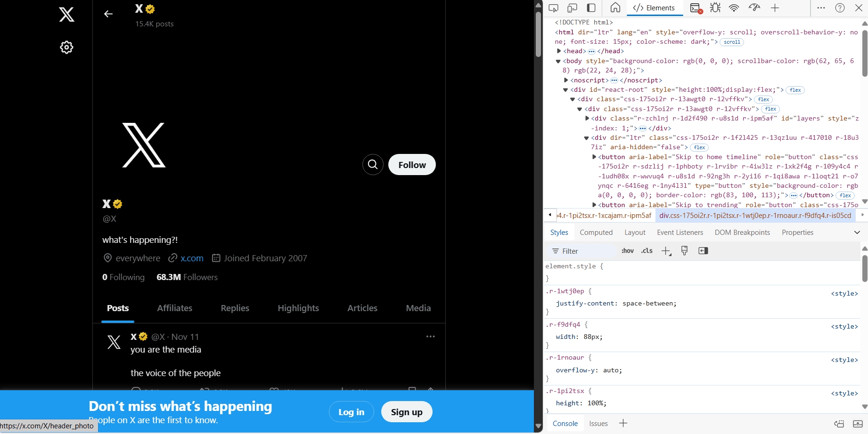Click the Styles pane vertical scrollbar thumb
Screen dimensions: 868x434
pos(865,268)
